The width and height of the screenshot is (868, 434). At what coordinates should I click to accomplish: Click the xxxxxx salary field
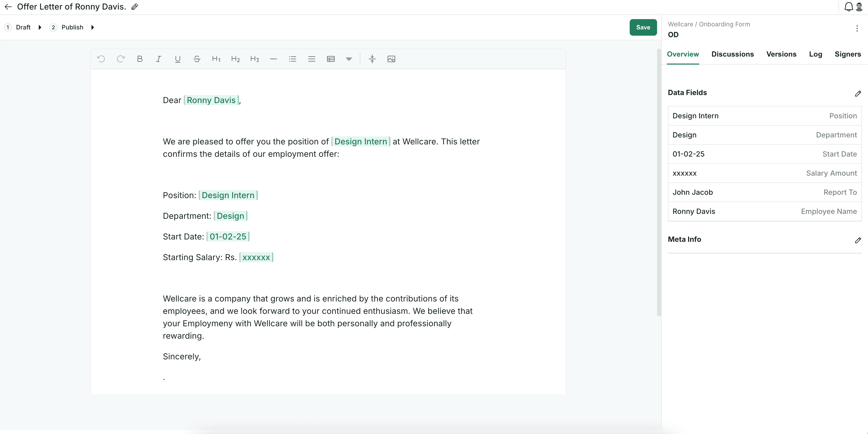point(256,257)
